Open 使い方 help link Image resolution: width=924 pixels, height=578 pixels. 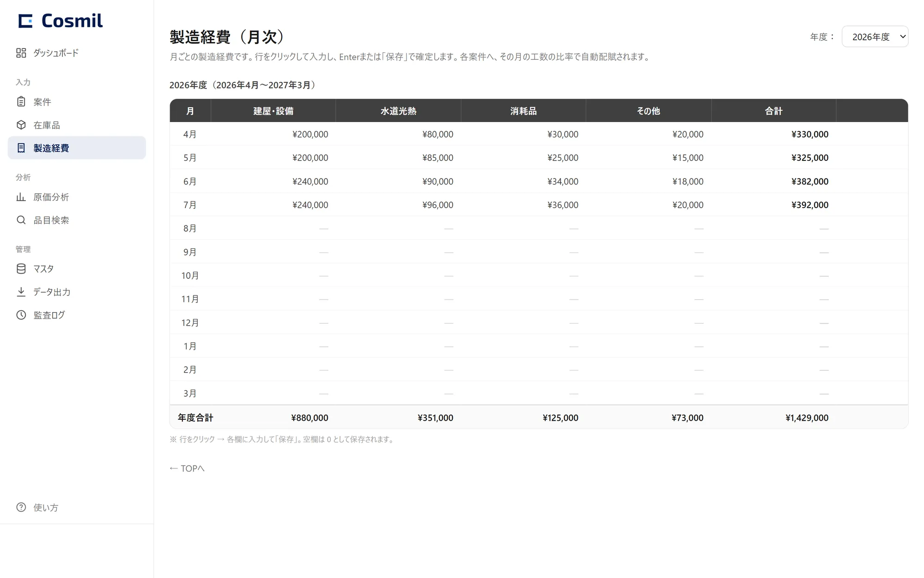[77, 507]
